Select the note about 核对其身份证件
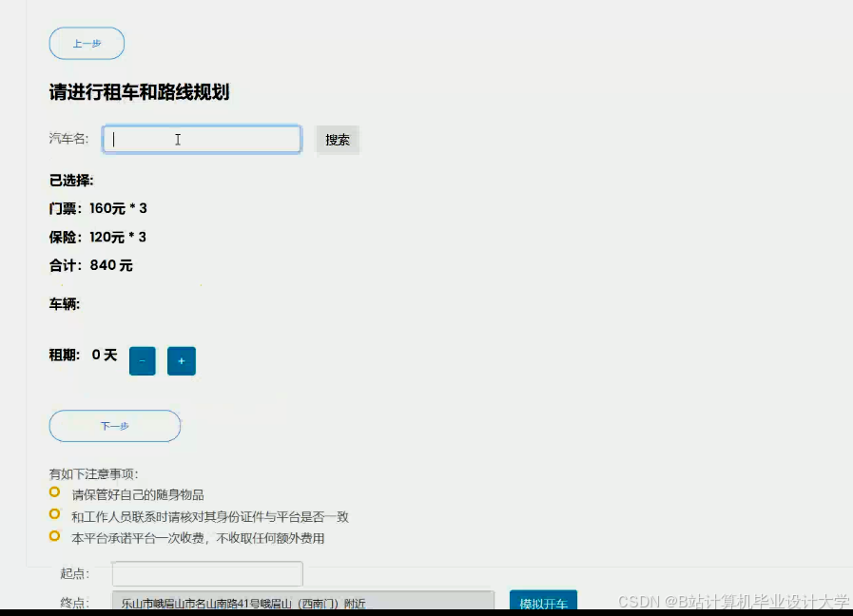Screen dimensions: 853x616 point(210,516)
